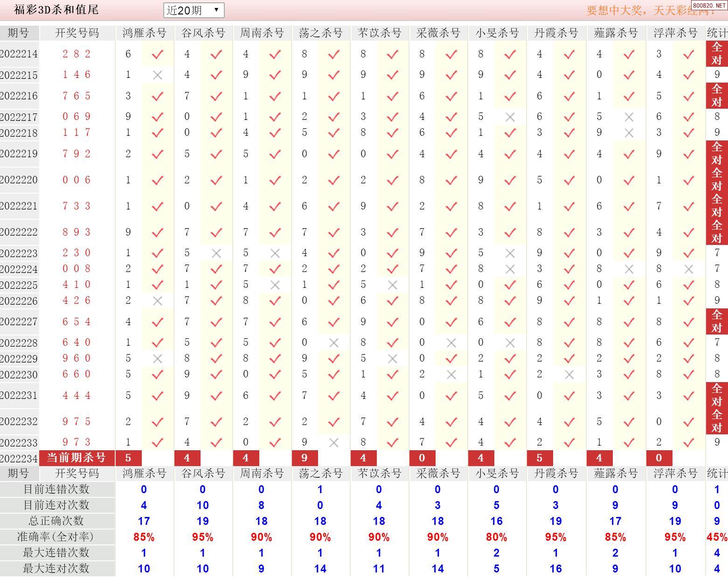Click the 浮萍 check mark in row 2022216
This screenshot has width=728, height=579.
coord(688,96)
